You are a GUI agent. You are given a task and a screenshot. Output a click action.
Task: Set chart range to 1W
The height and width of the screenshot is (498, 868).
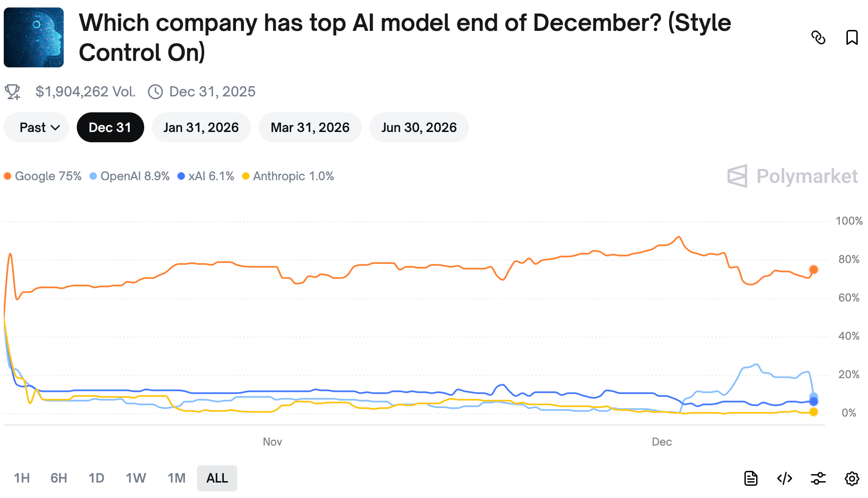[136, 478]
